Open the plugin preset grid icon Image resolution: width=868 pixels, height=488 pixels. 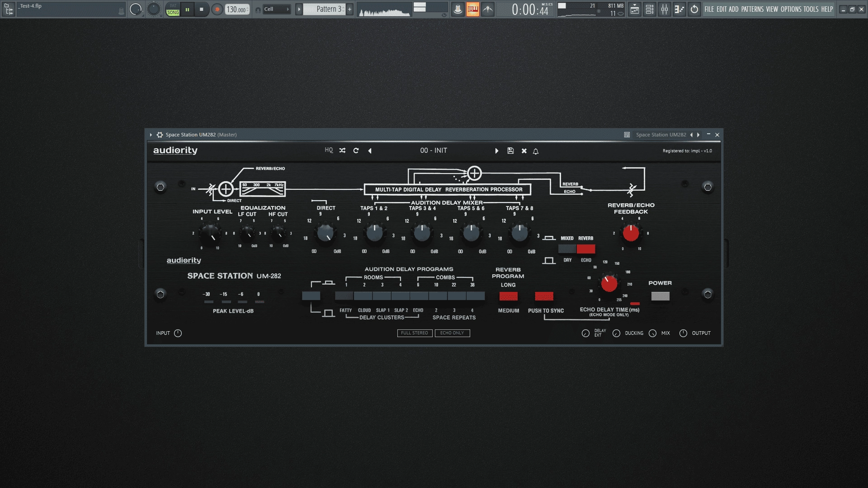(x=627, y=135)
